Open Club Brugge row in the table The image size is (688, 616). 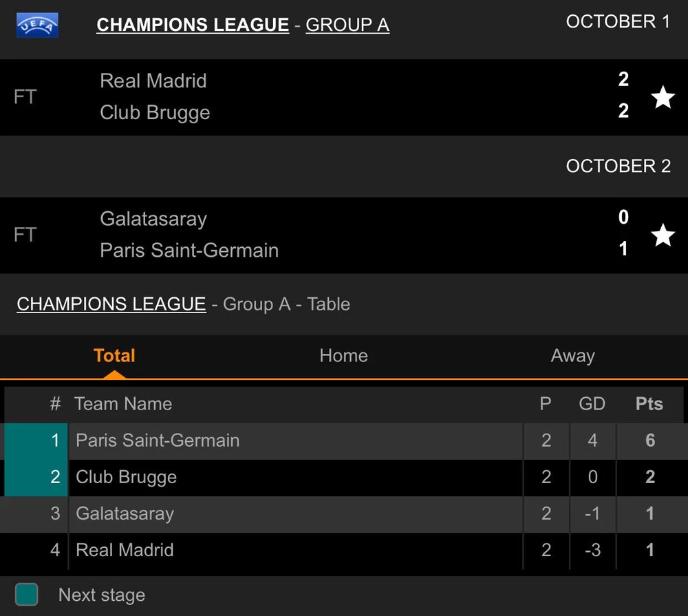tap(127, 477)
